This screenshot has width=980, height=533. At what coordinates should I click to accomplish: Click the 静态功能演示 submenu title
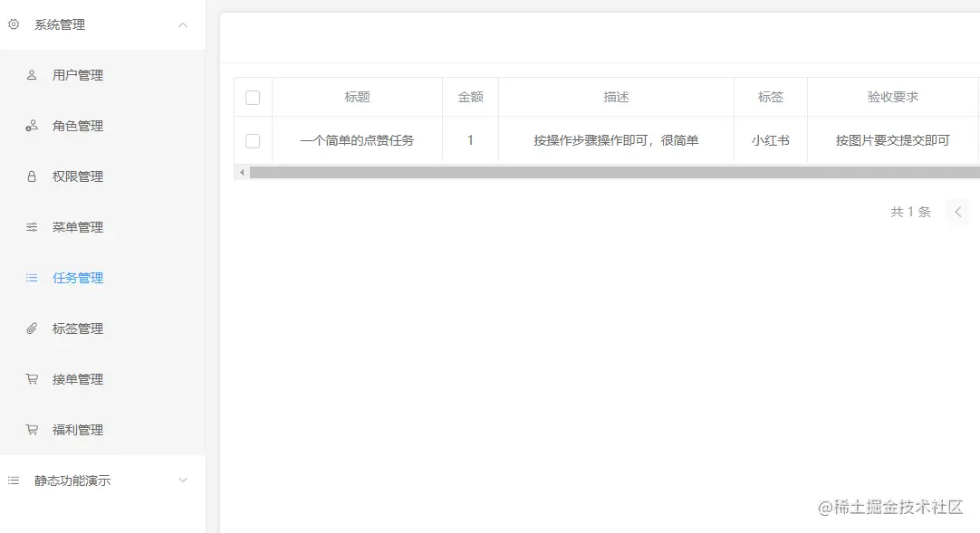tap(102, 481)
